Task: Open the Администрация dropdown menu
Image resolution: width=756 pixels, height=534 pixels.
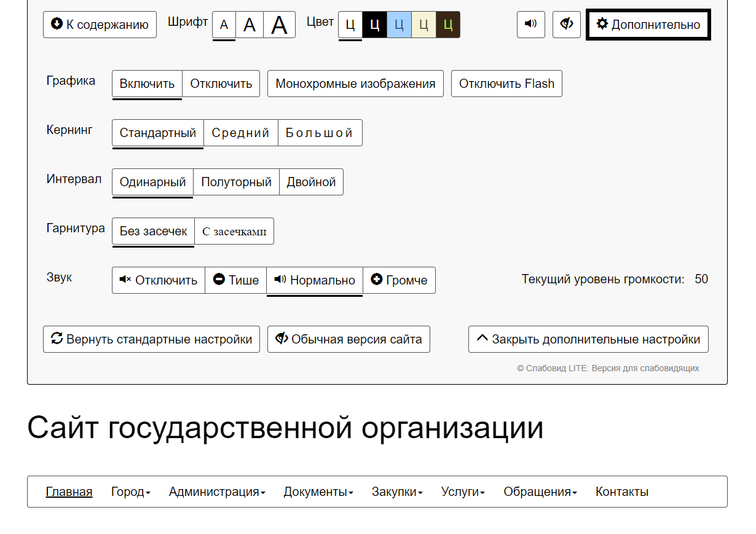Action: (217, 492)
